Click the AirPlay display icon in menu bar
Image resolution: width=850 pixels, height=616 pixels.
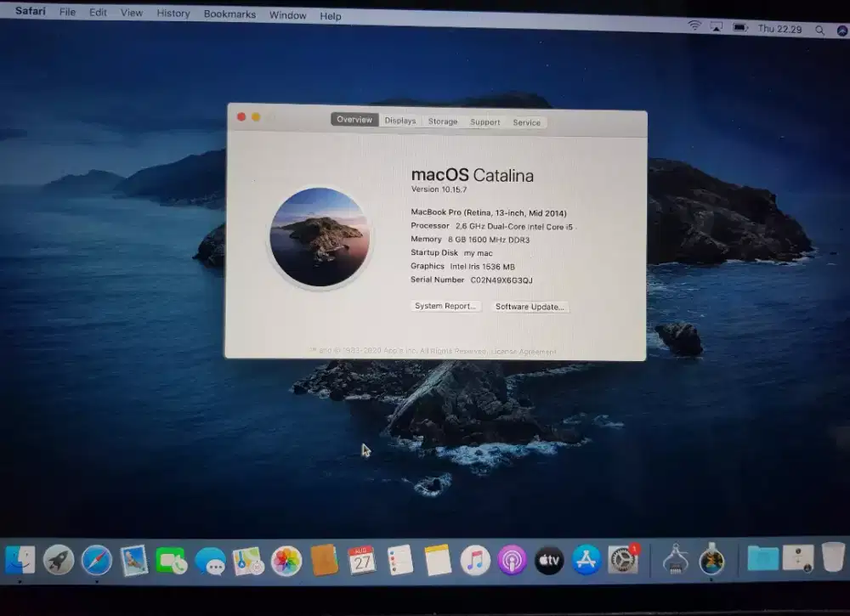tap(716, 26)
